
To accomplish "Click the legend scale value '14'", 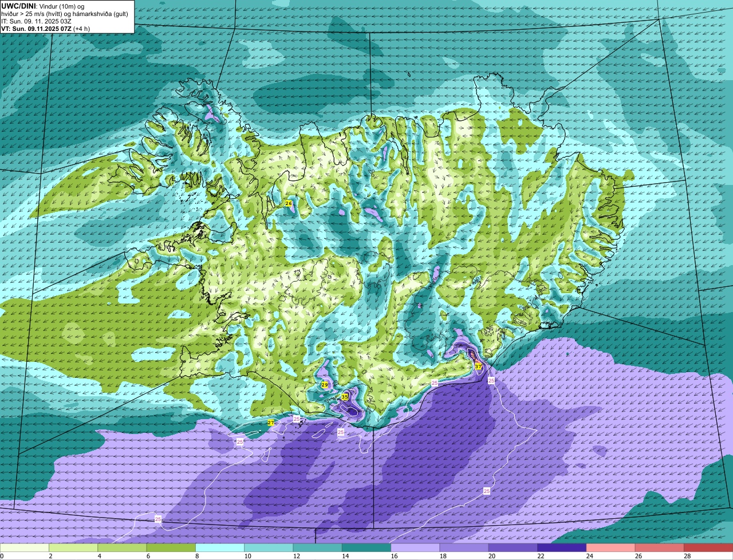I will coord(345,556).
